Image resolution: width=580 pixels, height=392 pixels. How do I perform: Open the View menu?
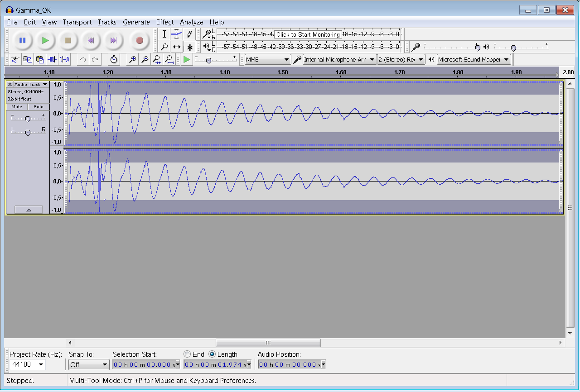tap(49, 22)
